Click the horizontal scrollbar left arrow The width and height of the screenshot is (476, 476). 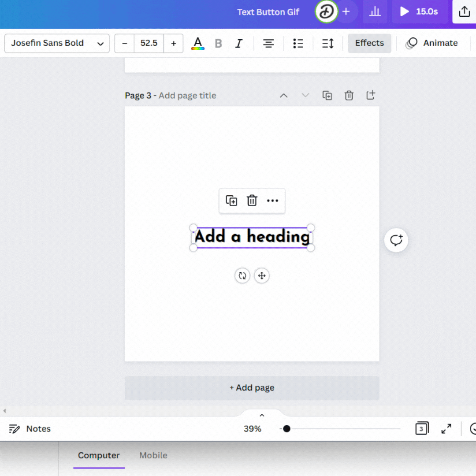tap(4, 411)
